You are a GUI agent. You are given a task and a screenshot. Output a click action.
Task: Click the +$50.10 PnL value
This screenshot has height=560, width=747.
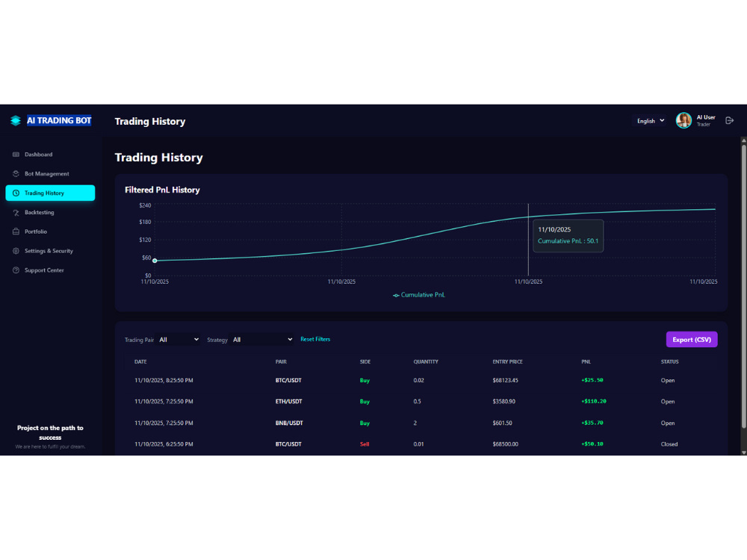pos(592,444)
